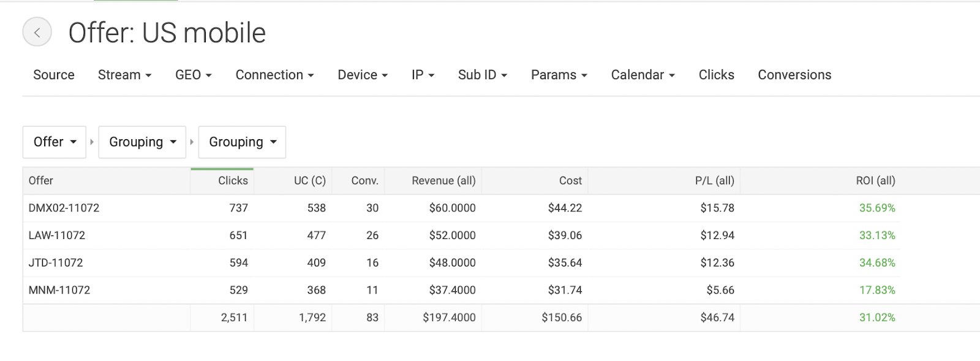Switch to the Clicks tab
The height and width of the screenshot is (361, 980).
tap(716, 75)
